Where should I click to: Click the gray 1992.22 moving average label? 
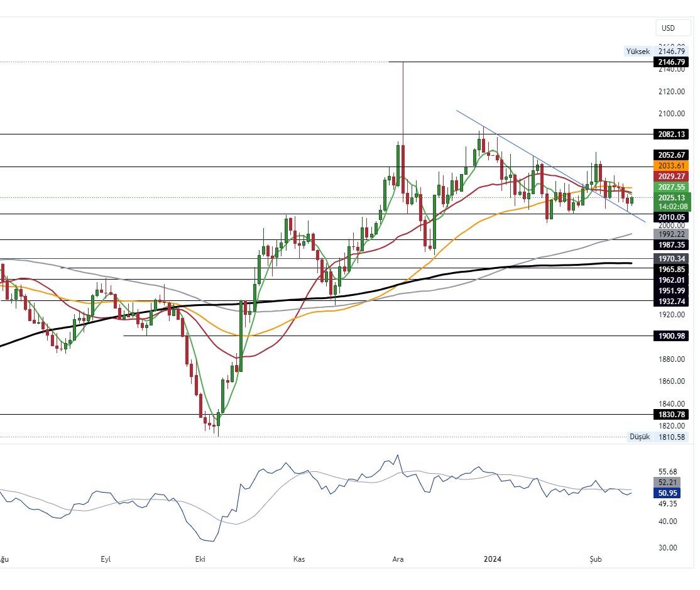click(672, 234)
